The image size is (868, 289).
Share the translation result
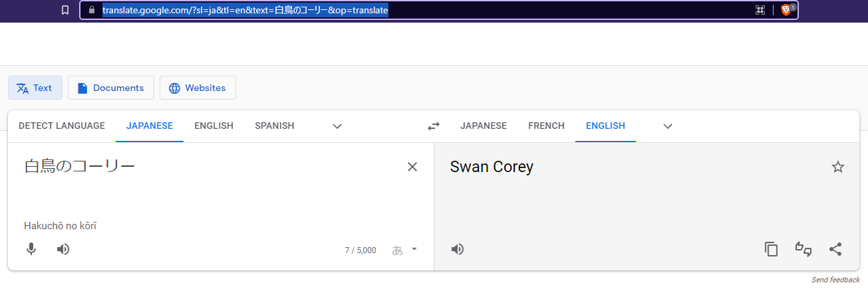835,249
